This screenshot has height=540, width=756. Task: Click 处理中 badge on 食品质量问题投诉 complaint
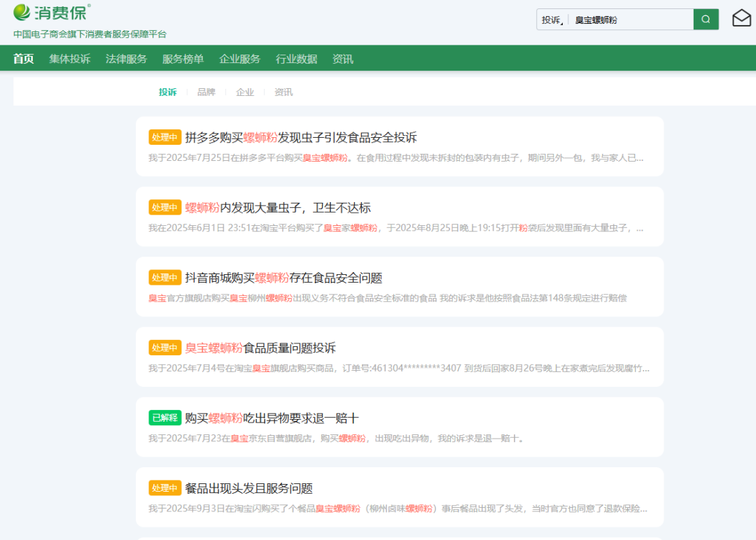(165, 348)
